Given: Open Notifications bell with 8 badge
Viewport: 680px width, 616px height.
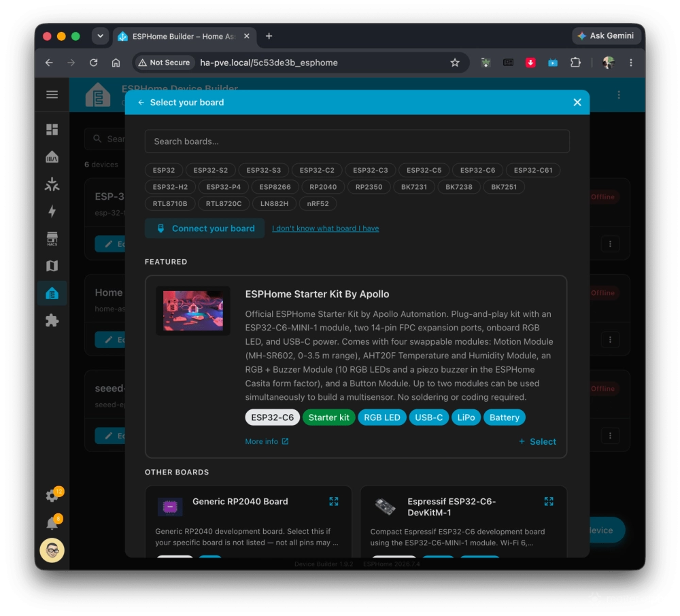Looking at the screenshot, I should [53, 522].
